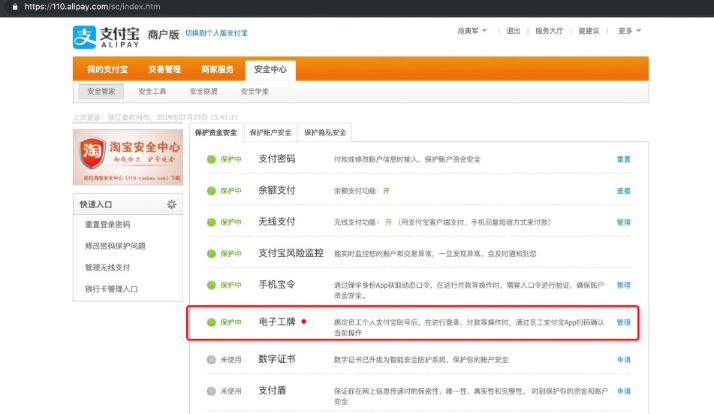Click 管理 for 手机宝令

(x=623, y=285)
